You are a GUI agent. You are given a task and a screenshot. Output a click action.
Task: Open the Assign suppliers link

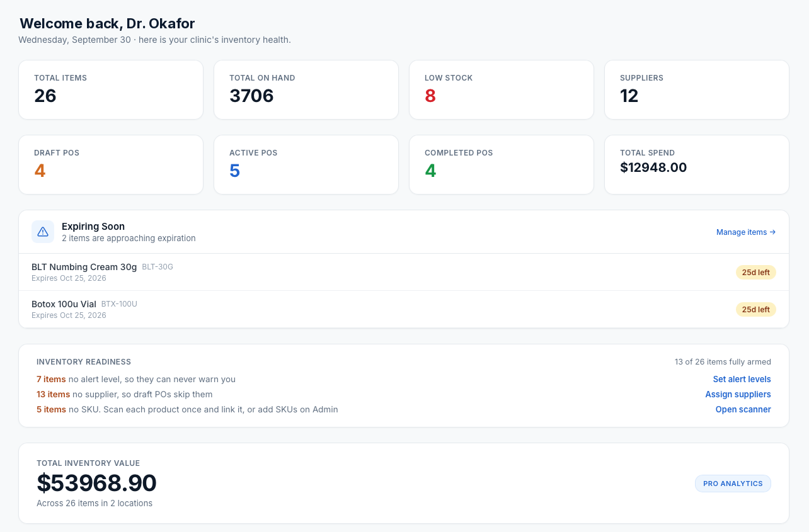738,394
